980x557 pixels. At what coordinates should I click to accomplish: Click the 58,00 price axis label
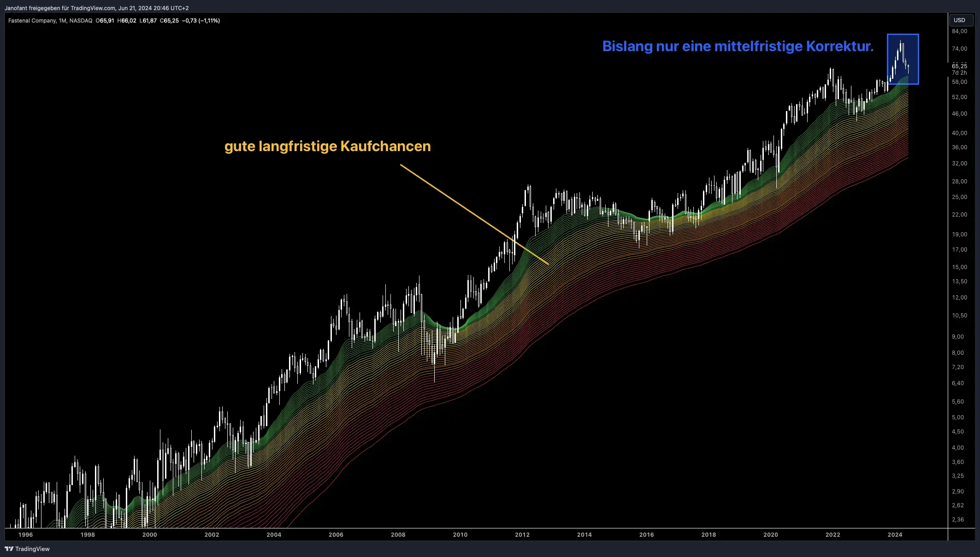coord(959,82)
